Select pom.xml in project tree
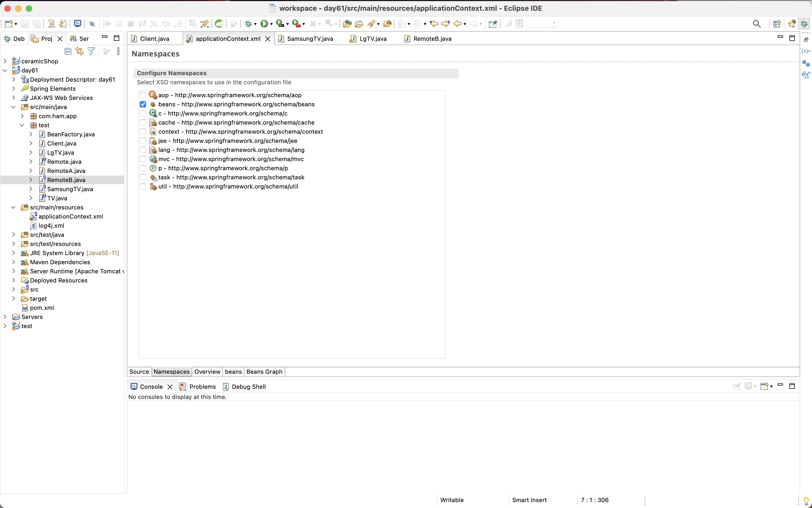The image size is (812, 508). [42, 308]
